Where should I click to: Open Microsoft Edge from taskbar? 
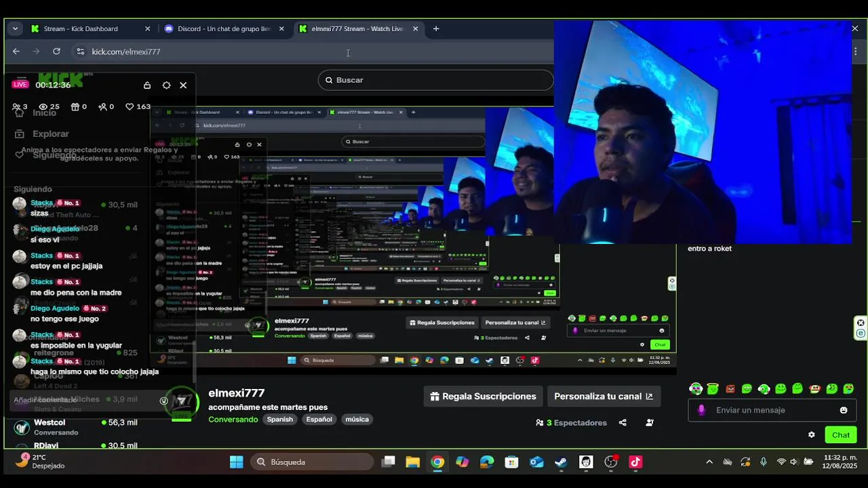(x=487, y=462)
